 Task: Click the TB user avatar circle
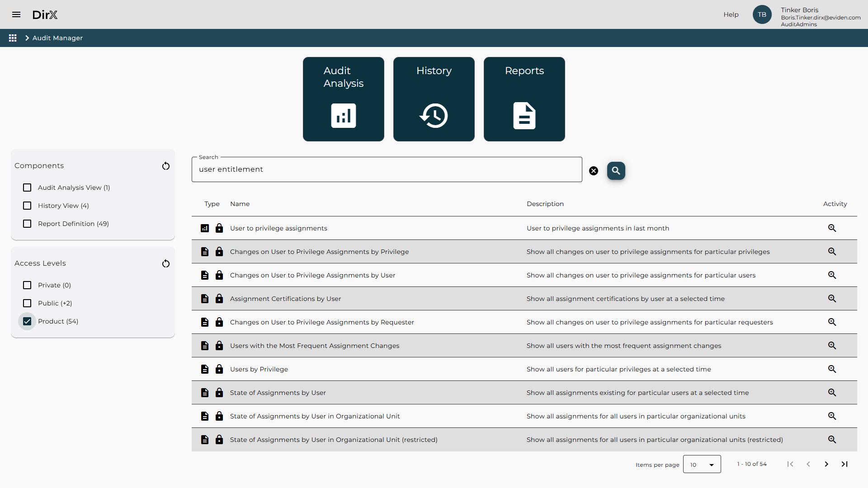762,14
